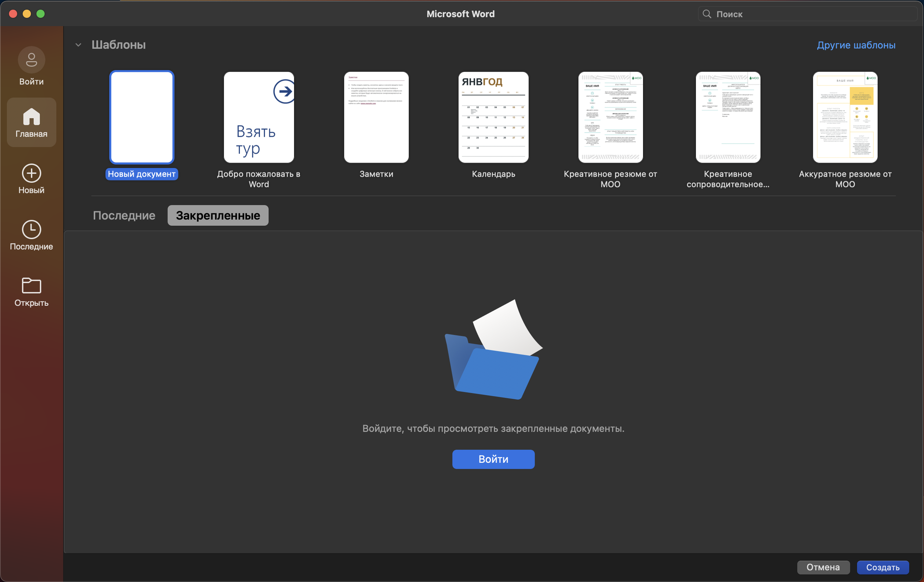924x582 pixels.
Task: Click the Новый документ label
Action: pyautogui.click(x=142, y=174)
